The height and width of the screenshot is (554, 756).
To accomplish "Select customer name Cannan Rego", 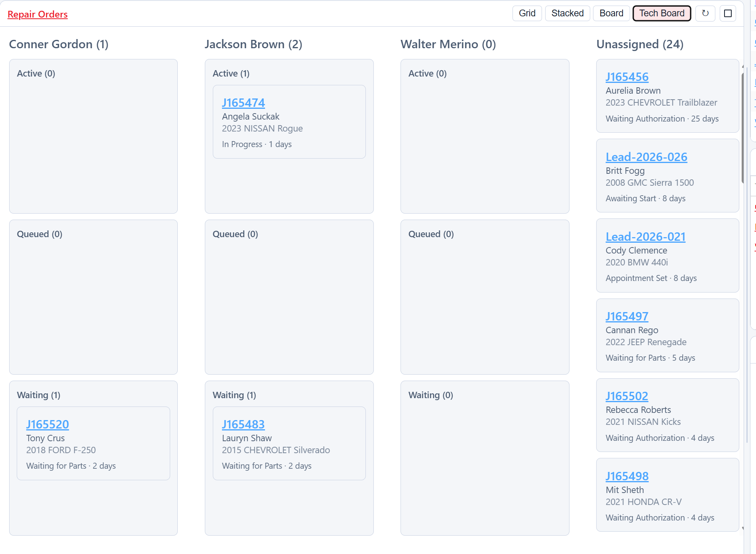I will pyautogui.click(x=632, y=330).
